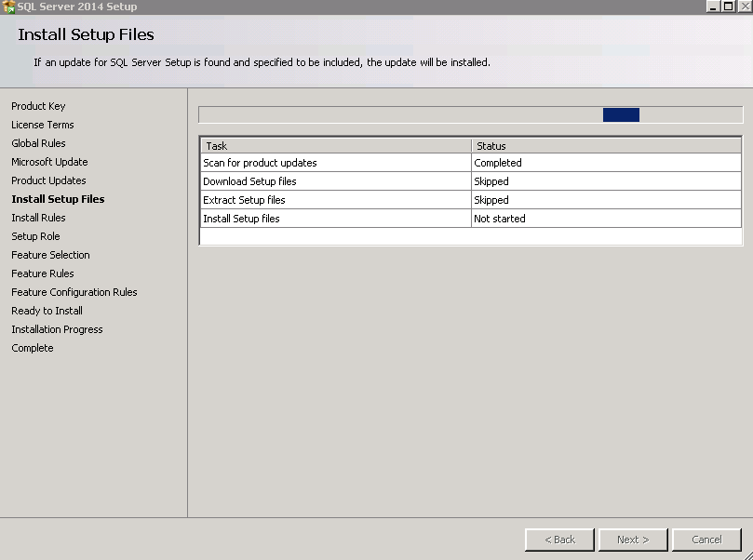The image size is (753, 560).
Task: Select the Product Key step
Action: click(38, 106)
